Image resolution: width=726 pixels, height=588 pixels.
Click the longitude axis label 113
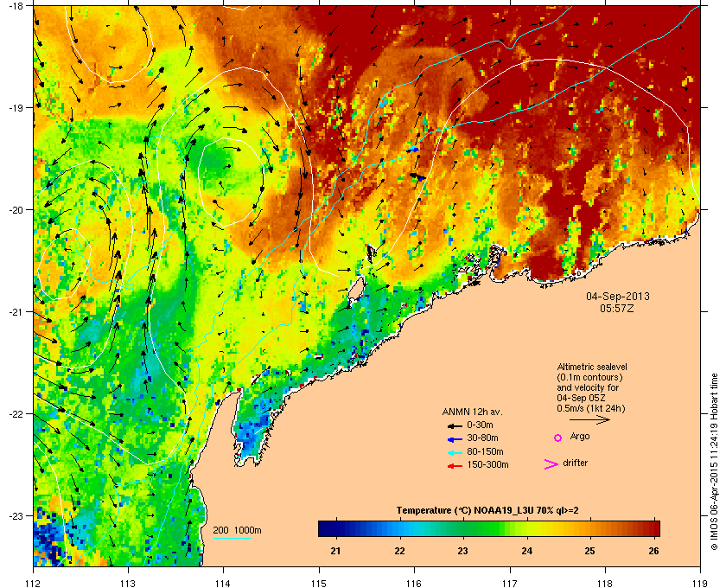128,583
